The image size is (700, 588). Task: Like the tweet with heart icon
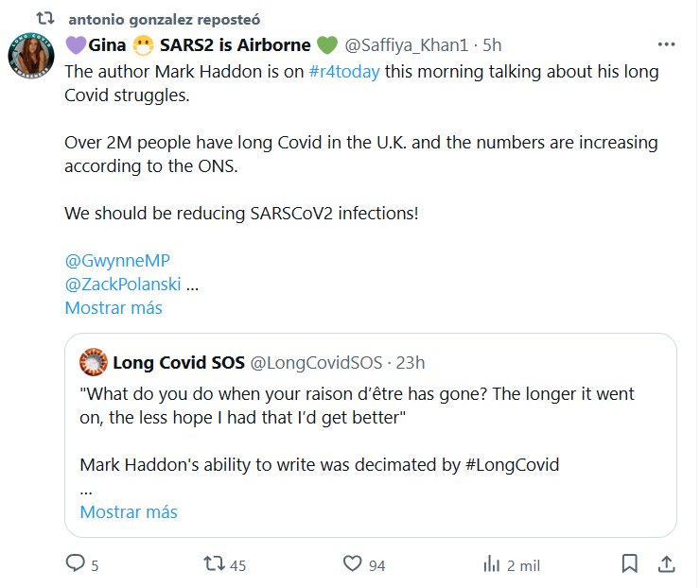pyautogui.click(x=353, y=563)
